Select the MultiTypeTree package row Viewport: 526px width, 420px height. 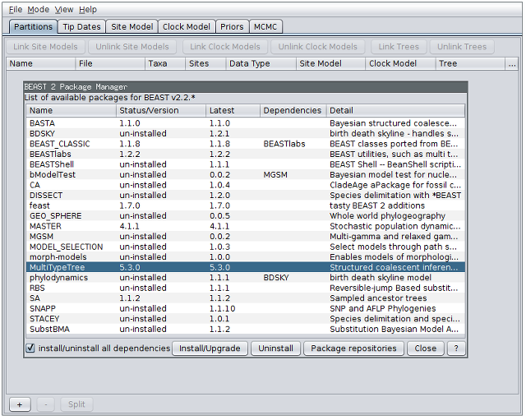(x=246, y=267)
